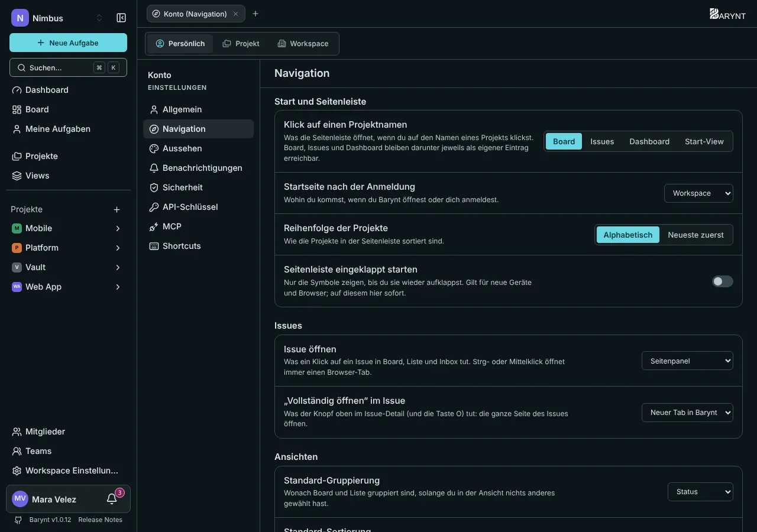This screenshot has height=532, width=757.
Task: Expand the Mobile project chevron
Action: coord(118,228)
